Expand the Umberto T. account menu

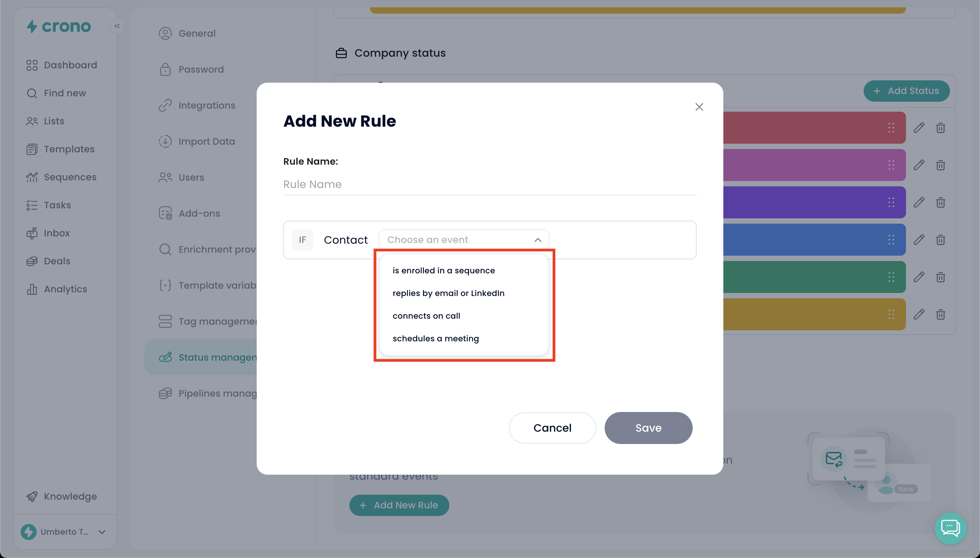pyautogui.click(x=102, y=532)
